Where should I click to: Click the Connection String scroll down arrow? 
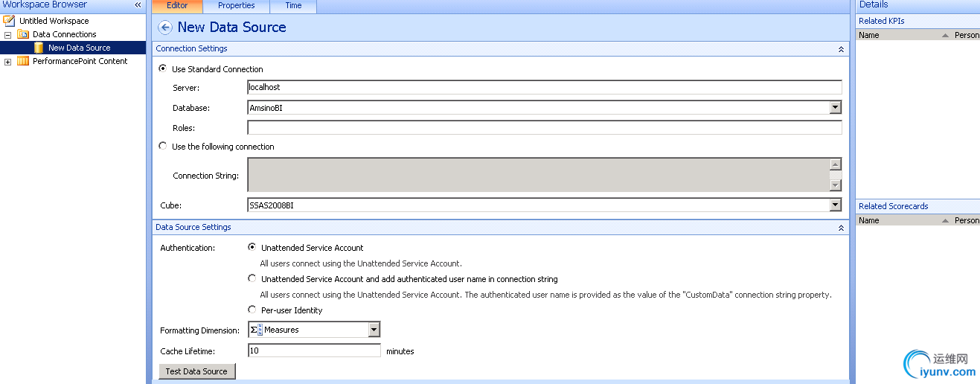click(836, 185)
